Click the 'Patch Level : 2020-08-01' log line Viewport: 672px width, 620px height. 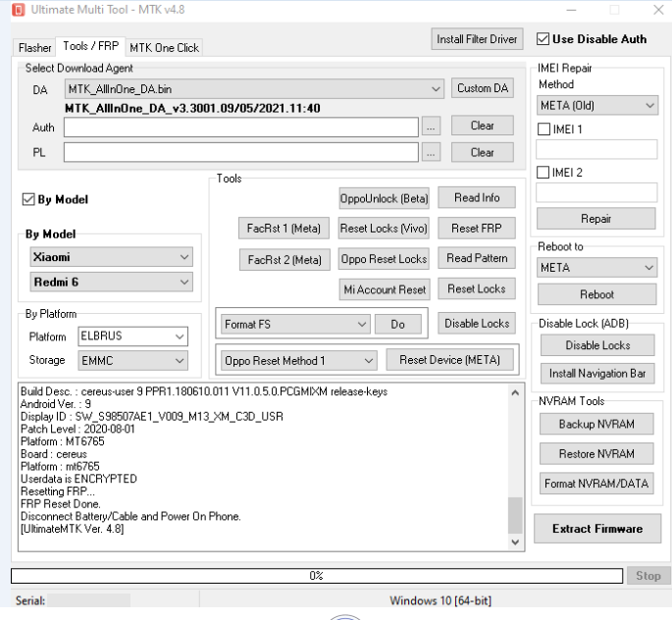(x=78, y=429)
